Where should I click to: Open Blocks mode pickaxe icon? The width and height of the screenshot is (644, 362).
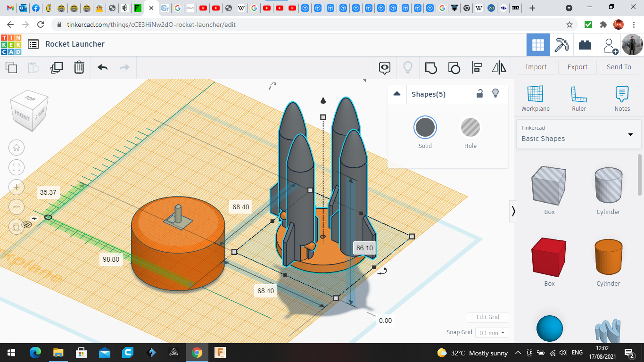(x=561, y=45)
